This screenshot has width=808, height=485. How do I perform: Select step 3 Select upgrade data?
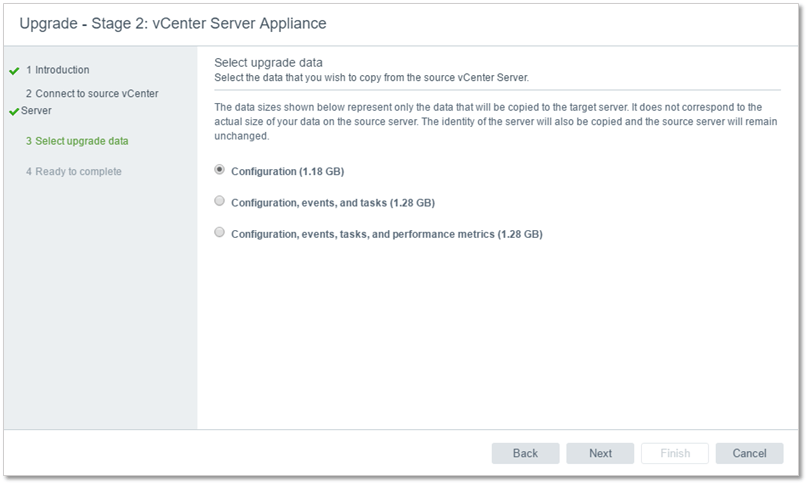77,141
